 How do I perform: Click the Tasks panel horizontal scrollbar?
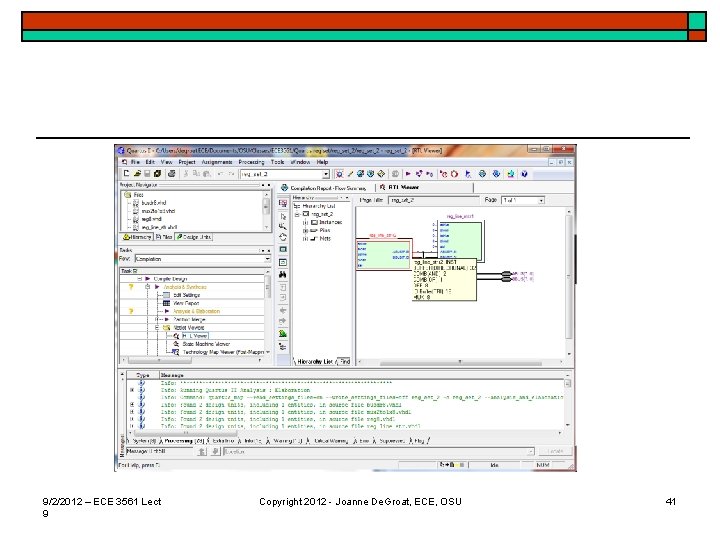192,360
